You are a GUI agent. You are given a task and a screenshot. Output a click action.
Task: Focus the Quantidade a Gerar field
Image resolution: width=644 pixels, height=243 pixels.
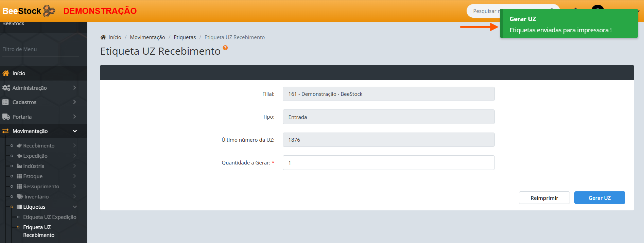[388, 163]
